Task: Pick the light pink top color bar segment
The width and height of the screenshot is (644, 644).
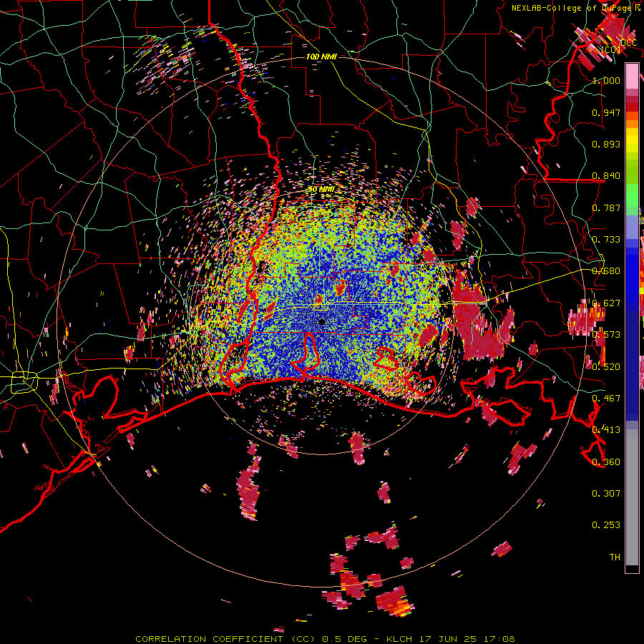Action: [x=632, y=76]
